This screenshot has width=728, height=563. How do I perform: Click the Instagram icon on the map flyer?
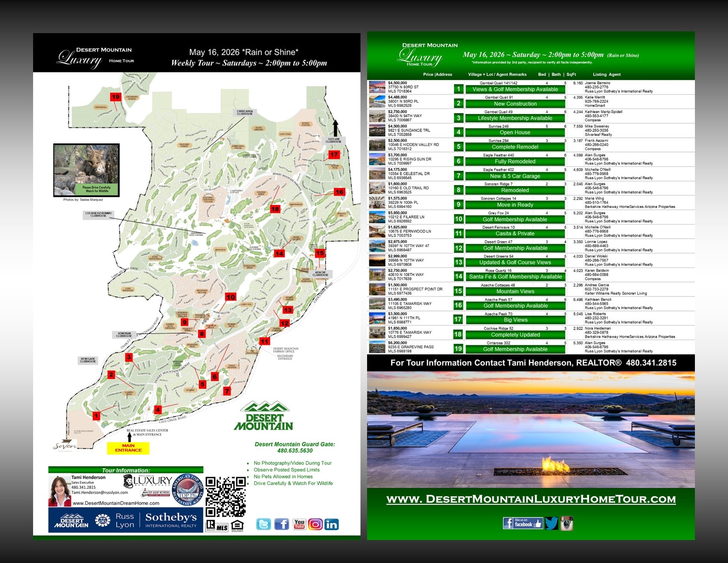(x=315, y=524)
